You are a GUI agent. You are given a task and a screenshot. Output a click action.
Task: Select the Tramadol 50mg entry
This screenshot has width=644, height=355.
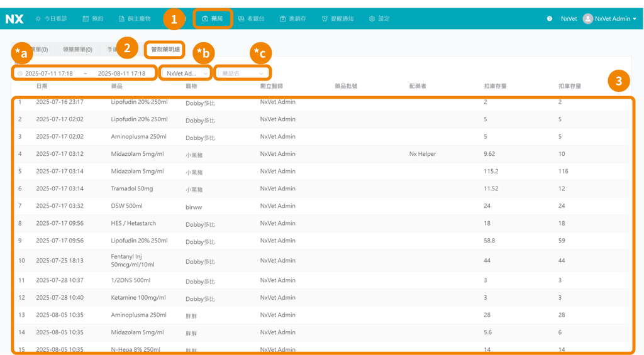132,188
